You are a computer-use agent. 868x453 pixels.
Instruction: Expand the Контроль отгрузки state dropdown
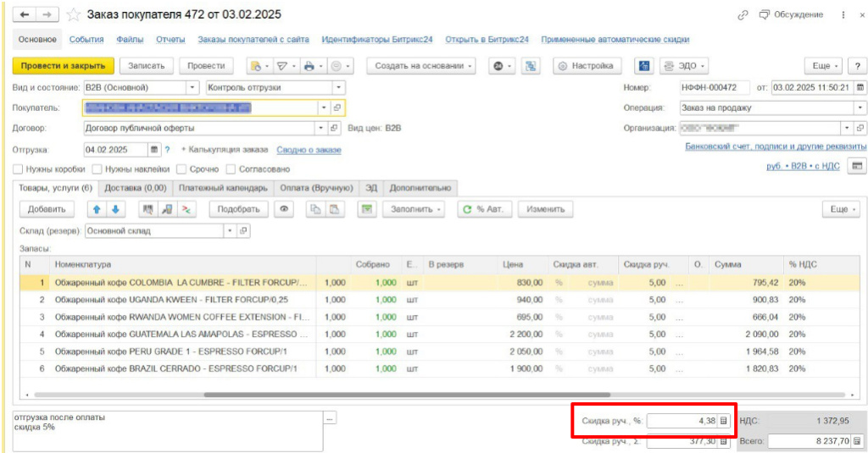click(338, 87)
